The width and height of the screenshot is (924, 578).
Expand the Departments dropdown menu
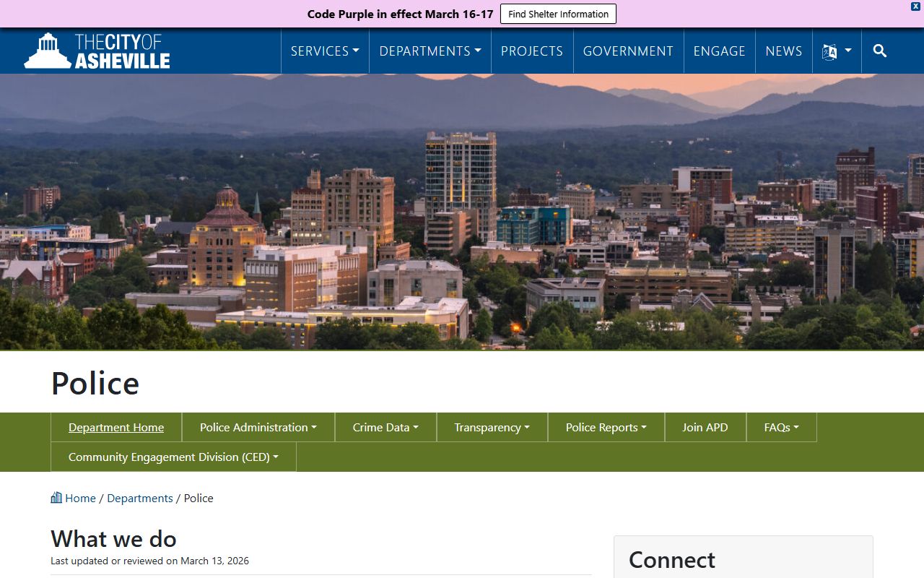click(430, 51)
